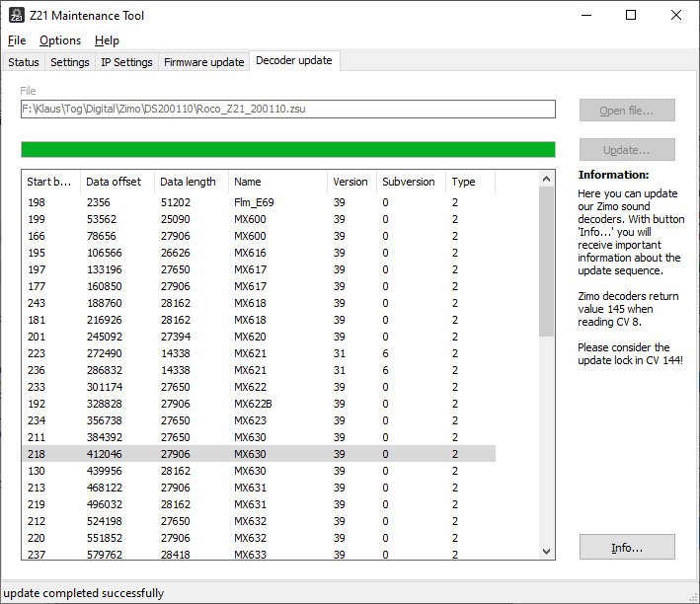Select the MX617 row with offset 160850
Image resolution: width=700 pixels, height=604 pixels.
(x=259, y=286)
